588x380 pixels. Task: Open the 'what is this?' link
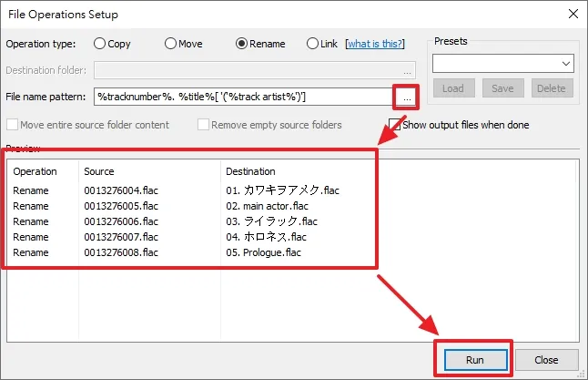tap(375, 44)
